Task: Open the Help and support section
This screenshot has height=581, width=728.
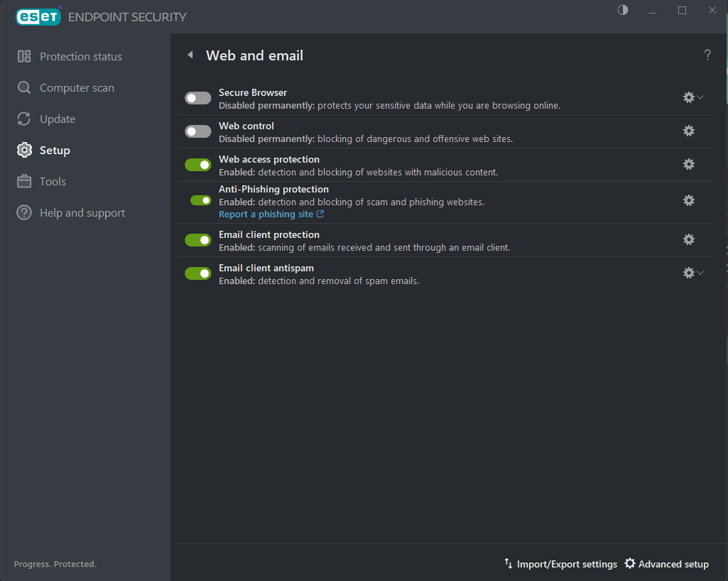Action: (82, 212)
